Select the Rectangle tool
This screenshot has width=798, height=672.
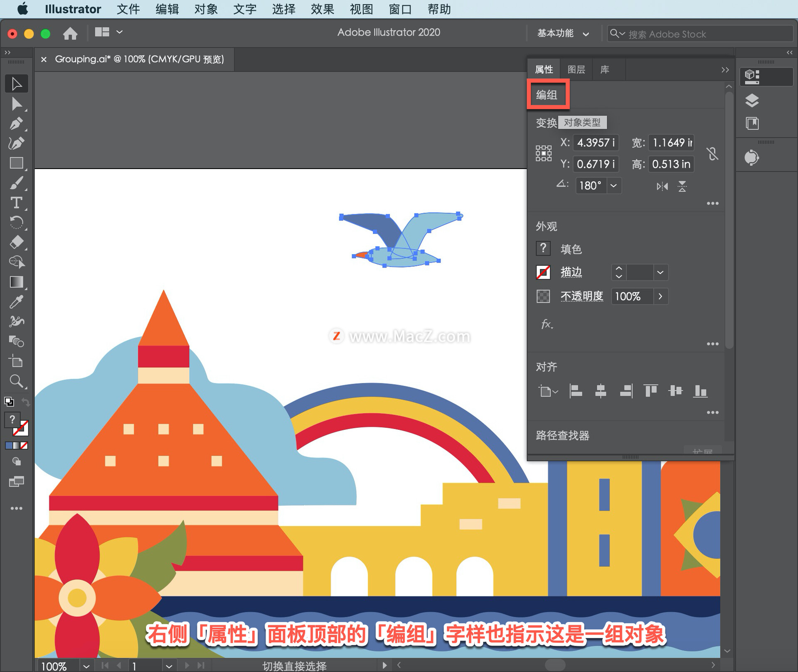(17, 163)
